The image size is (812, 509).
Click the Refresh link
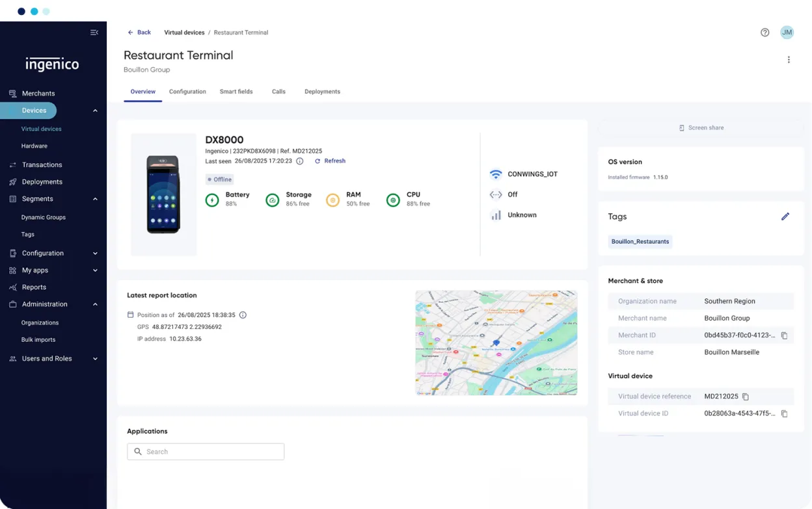pyautogui.click(x=331, y=161)
